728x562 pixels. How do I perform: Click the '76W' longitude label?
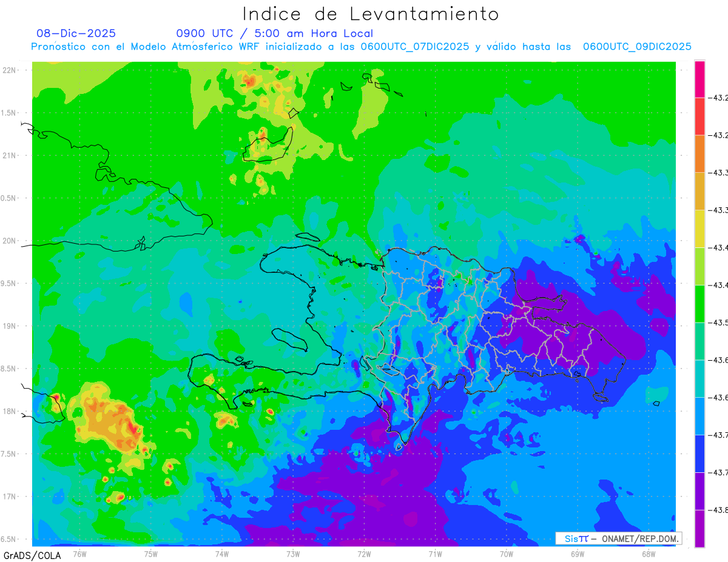pos(79,554)
